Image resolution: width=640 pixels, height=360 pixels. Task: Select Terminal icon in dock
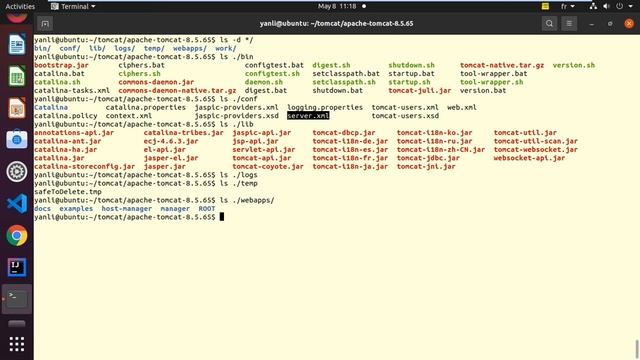pos(17,299)
